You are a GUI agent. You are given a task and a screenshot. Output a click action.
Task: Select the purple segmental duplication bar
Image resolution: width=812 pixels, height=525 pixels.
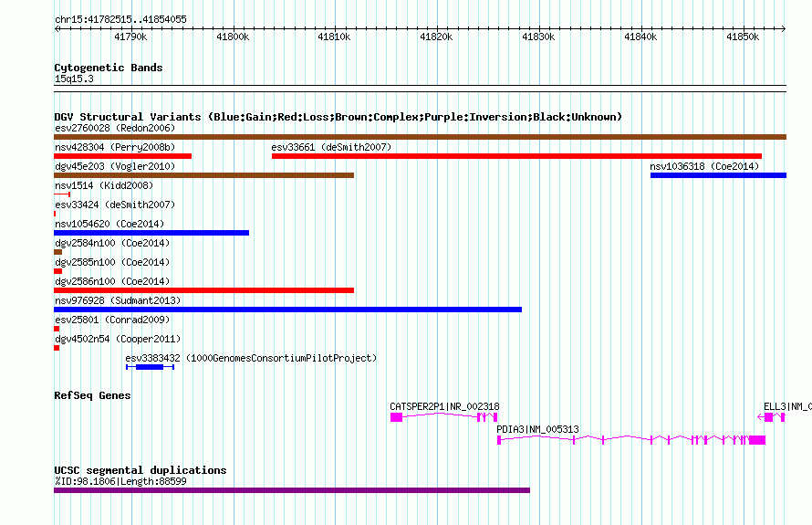[x=292, y=490]
